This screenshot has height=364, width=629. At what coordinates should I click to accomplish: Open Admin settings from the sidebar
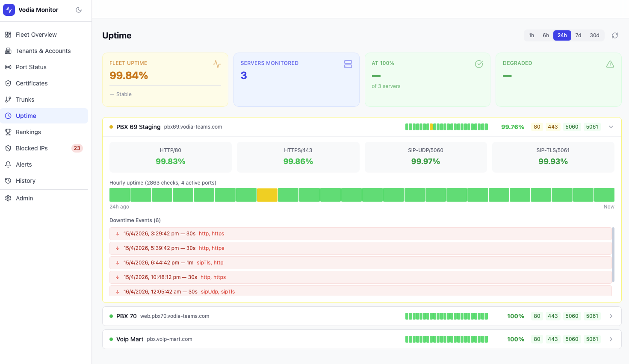click(x=24, y=198)
